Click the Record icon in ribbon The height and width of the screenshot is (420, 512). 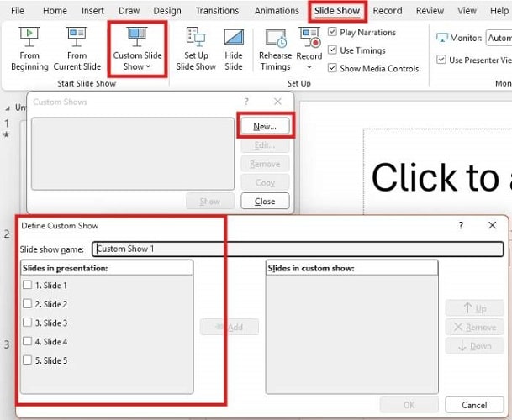[x=309, y=39]
